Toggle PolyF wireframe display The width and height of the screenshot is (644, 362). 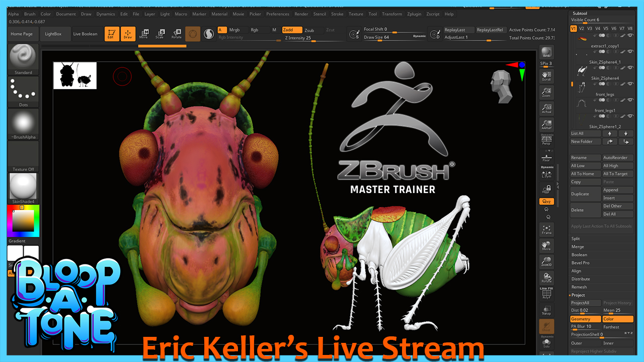[x=546, y=294]
